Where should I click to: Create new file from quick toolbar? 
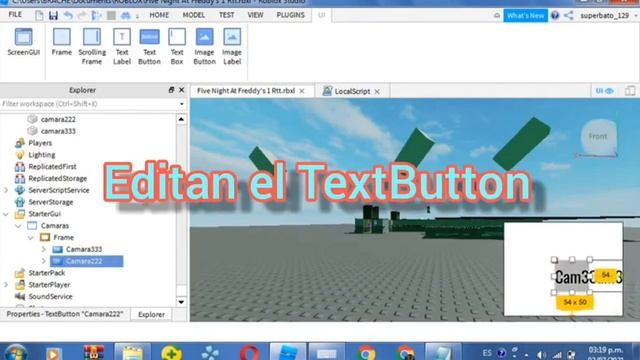[39, 15]
